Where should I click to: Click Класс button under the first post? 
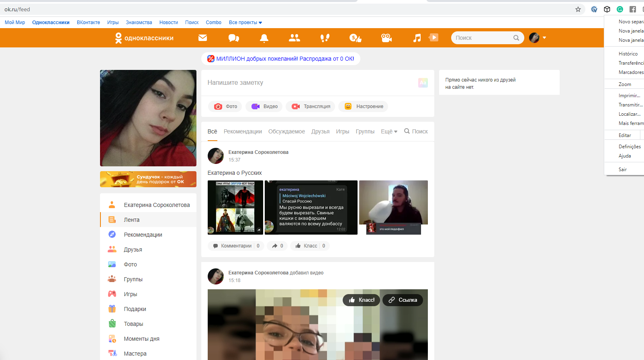310,246
